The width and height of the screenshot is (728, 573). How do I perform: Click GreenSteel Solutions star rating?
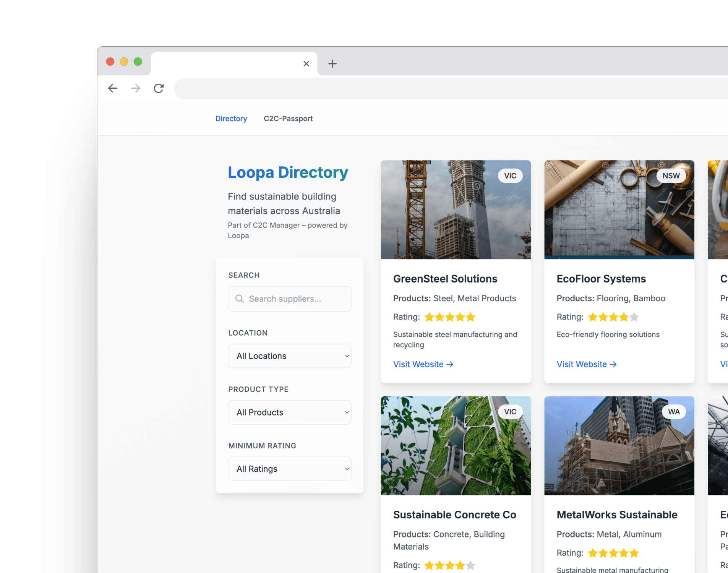pyautogui.click(x=450, y=317)
